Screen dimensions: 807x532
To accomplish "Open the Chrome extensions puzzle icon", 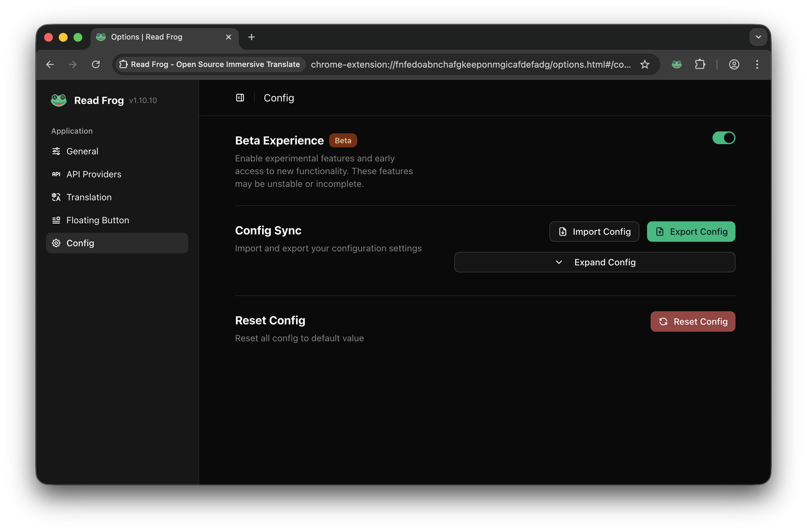I will click(700, 64).
